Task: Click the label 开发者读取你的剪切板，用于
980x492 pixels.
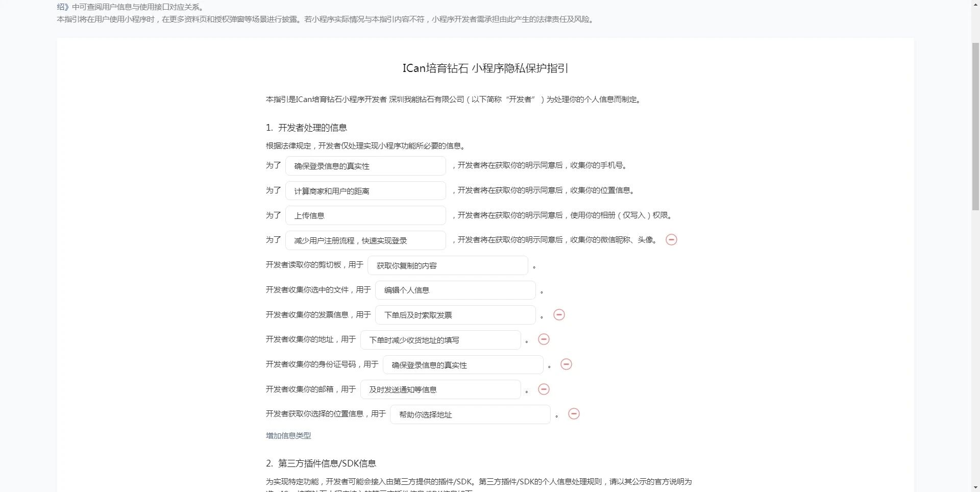Action: tap(314, 265)
